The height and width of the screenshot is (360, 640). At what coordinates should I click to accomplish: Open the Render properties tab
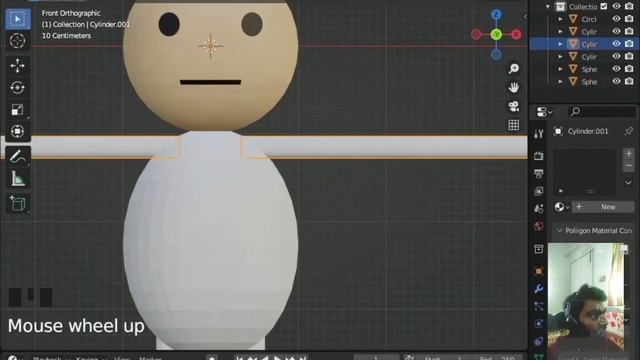tap(539, 156)
